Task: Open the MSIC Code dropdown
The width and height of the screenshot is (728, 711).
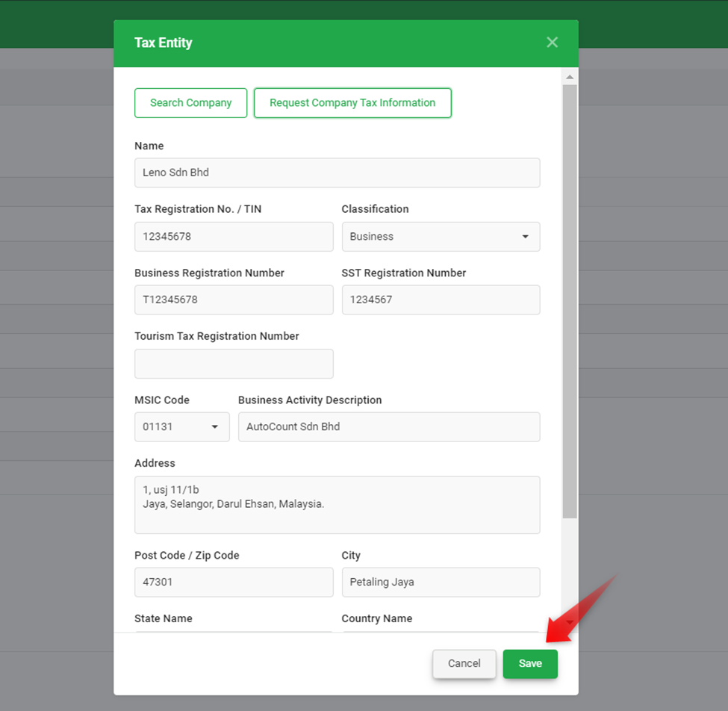Action: (182, 426)
